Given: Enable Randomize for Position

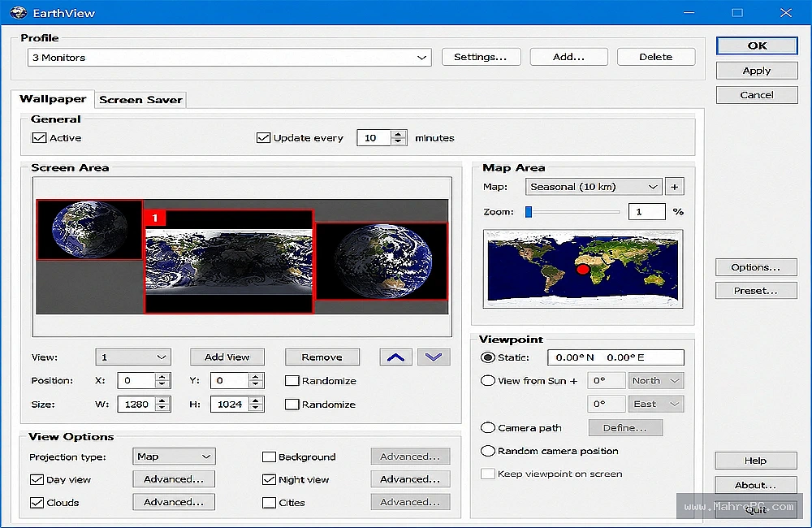Looking at the screenshot, I should coord(292,381).
